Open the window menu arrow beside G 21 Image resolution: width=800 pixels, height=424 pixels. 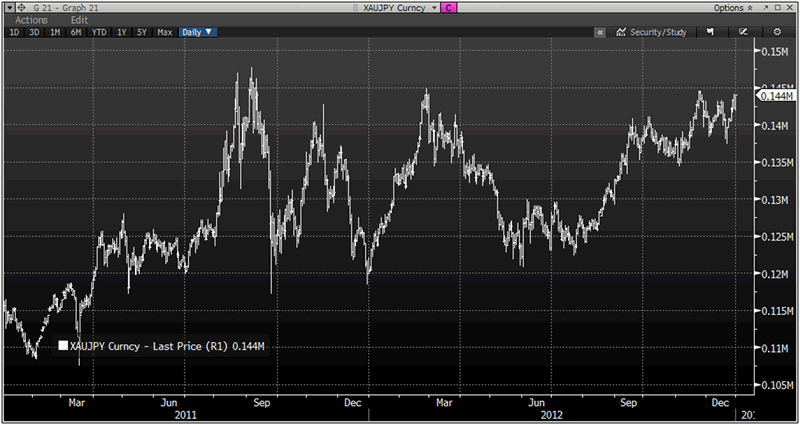point(9,8)
